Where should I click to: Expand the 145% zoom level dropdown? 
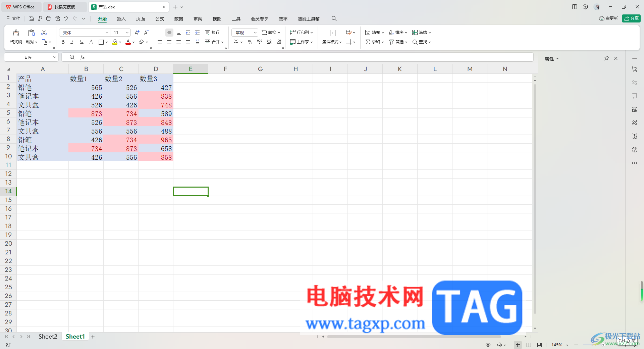point(567,345)
